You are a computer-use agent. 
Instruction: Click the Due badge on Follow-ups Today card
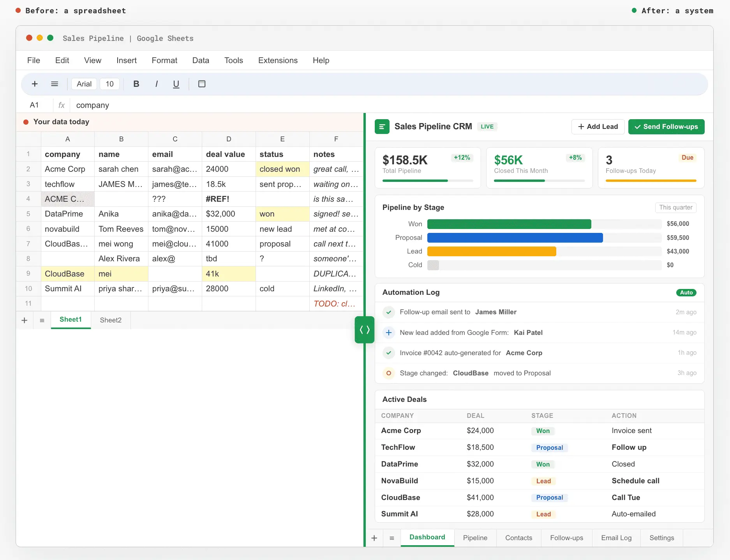tap(687, 158)
